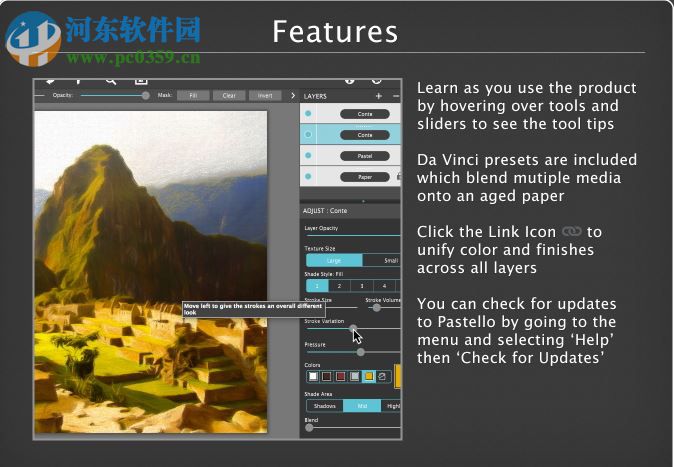This screenshot has width=674, height=467.
Task: Click the 'LAYERS' panel header text
Action: click(315, 96)
